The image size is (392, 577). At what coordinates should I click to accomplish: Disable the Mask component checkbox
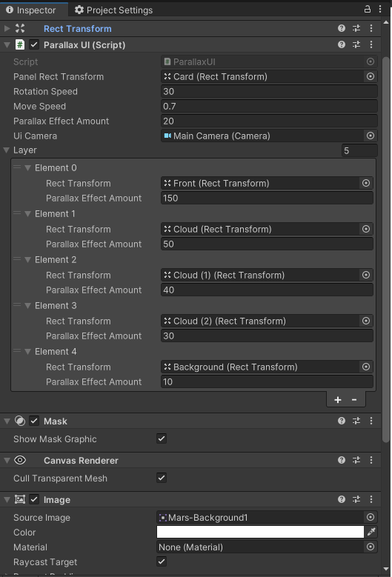click(34, 421)
